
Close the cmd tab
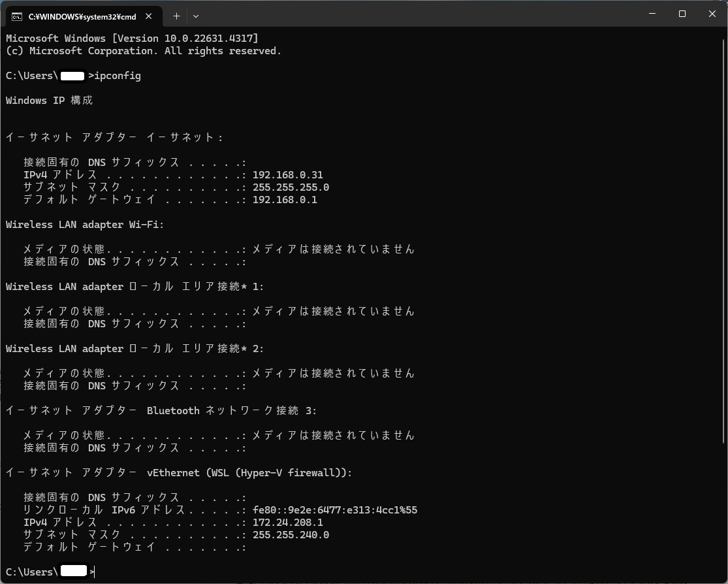[149, 16]
